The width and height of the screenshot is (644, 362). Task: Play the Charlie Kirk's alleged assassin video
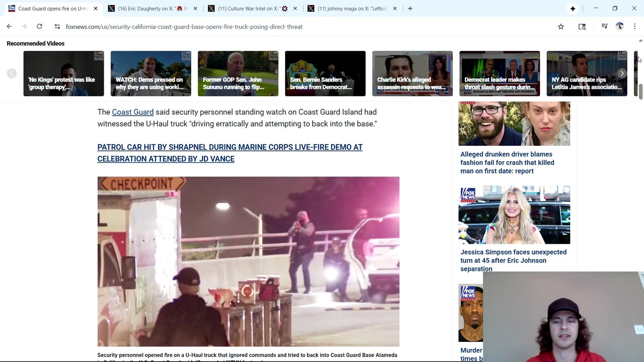(413, 73)
